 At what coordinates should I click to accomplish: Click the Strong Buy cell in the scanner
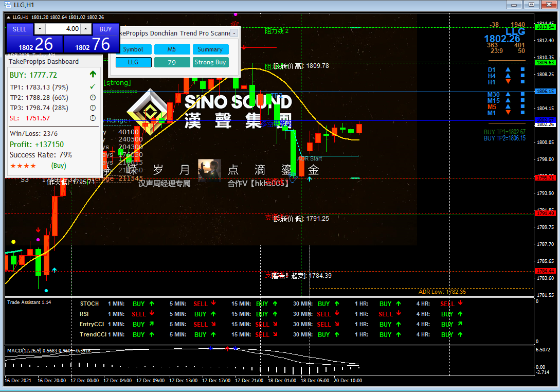pyautogui.click(x=210, y=62)
